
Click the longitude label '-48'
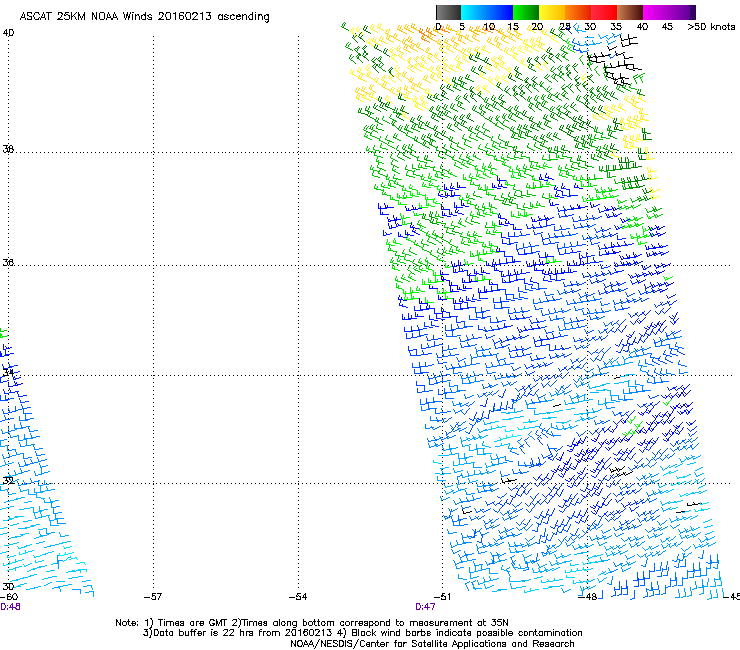(x=588, y=597)
